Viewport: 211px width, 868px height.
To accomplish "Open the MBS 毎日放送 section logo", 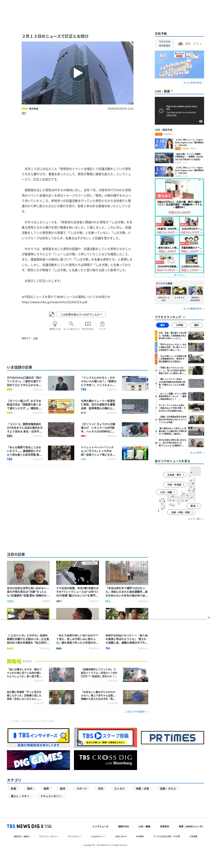I will point(19,661).
